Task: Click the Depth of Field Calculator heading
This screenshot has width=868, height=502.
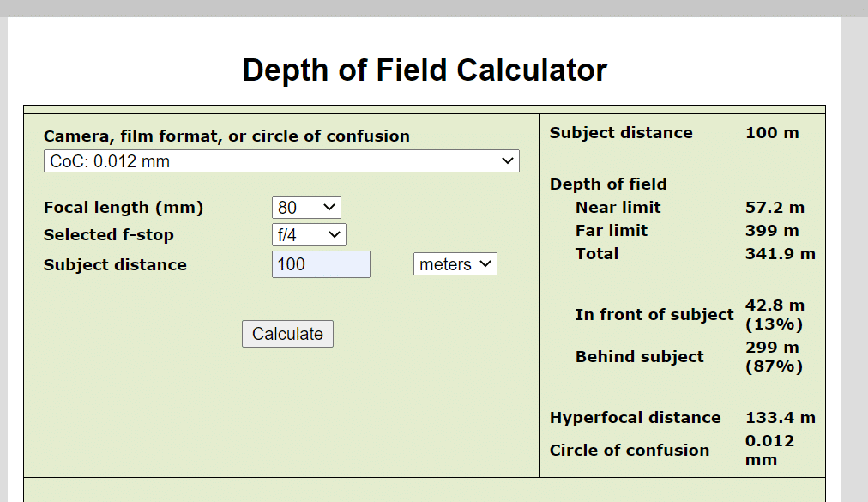Action: click(425, 70)
